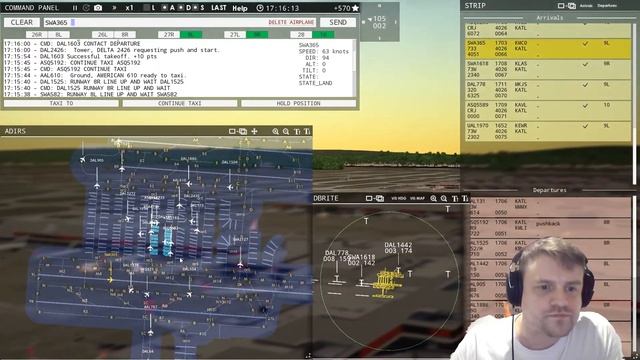
Task: Toggle VIS HDG in DBRITE
Action: (x=399, y=198)
